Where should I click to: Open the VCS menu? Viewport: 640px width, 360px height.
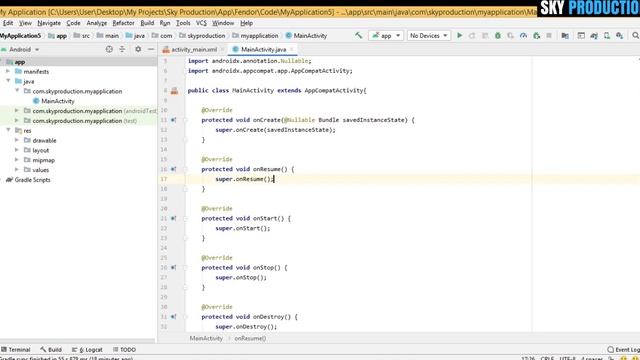pos(201,23)
